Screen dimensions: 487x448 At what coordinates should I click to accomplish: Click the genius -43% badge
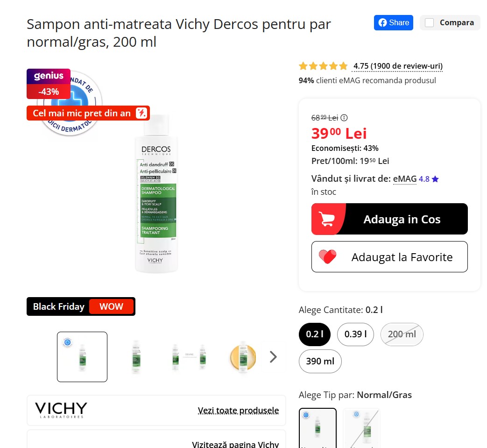pos(49,84)
